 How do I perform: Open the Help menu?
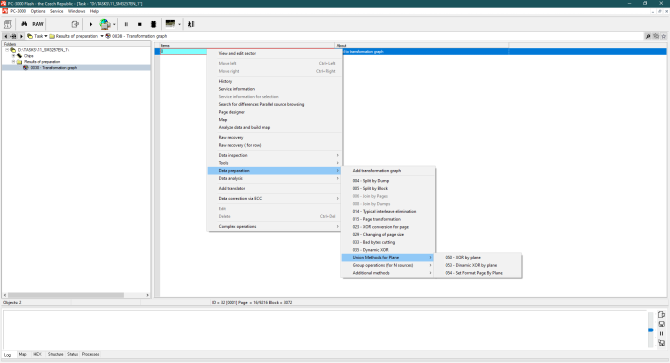point(94,12)
